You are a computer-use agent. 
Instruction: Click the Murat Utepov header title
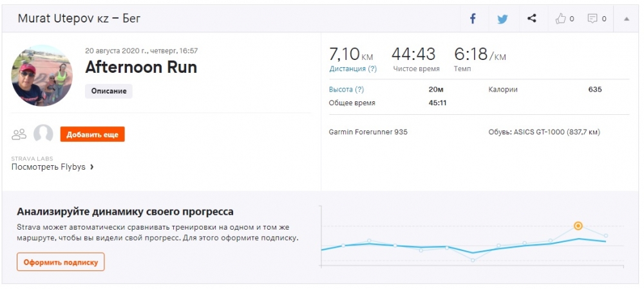click(x=79, y=19)
